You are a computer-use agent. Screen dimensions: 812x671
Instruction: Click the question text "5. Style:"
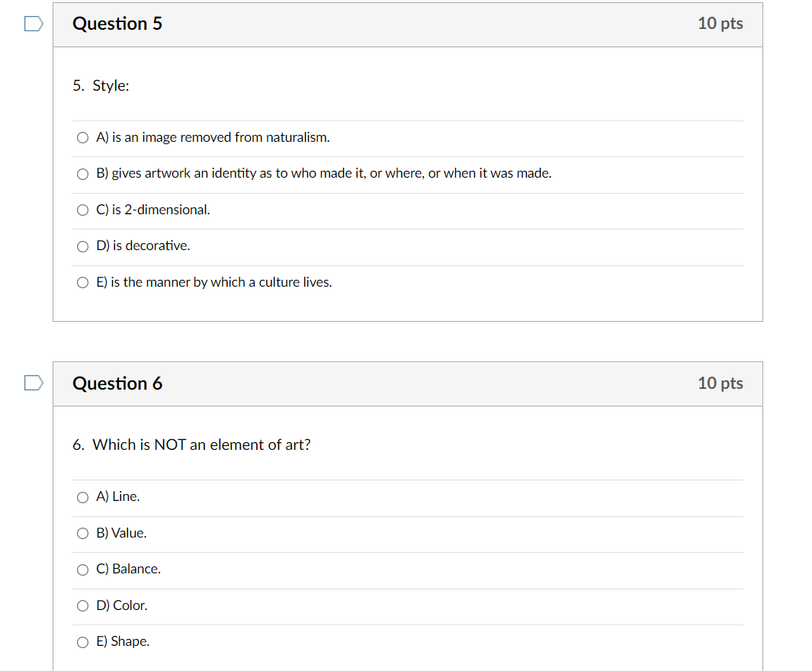pyautogui.click(x=101, y=85)
